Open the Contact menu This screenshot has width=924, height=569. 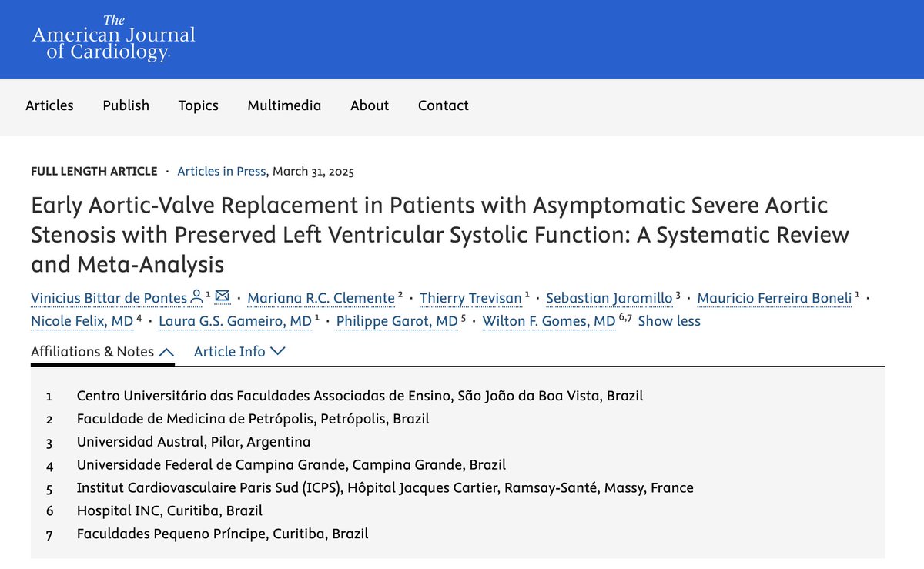pos(444,105)
